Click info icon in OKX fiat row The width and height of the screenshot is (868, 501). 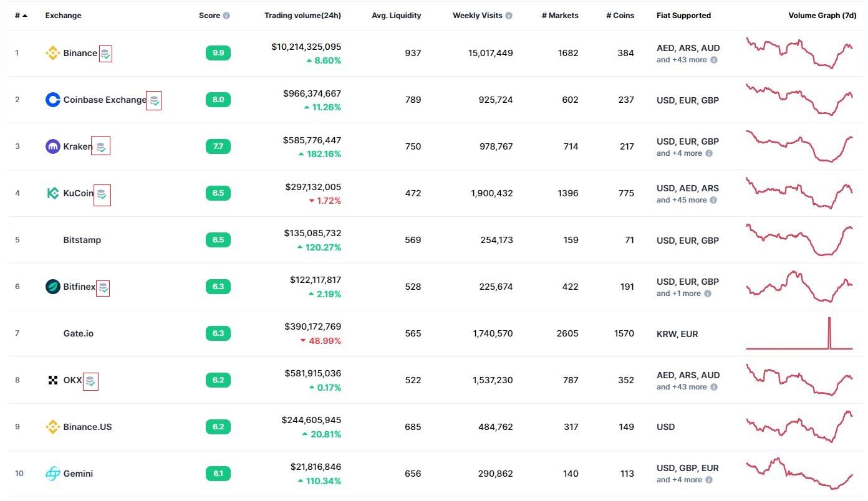pyautogui.click(x=714, y=387)
